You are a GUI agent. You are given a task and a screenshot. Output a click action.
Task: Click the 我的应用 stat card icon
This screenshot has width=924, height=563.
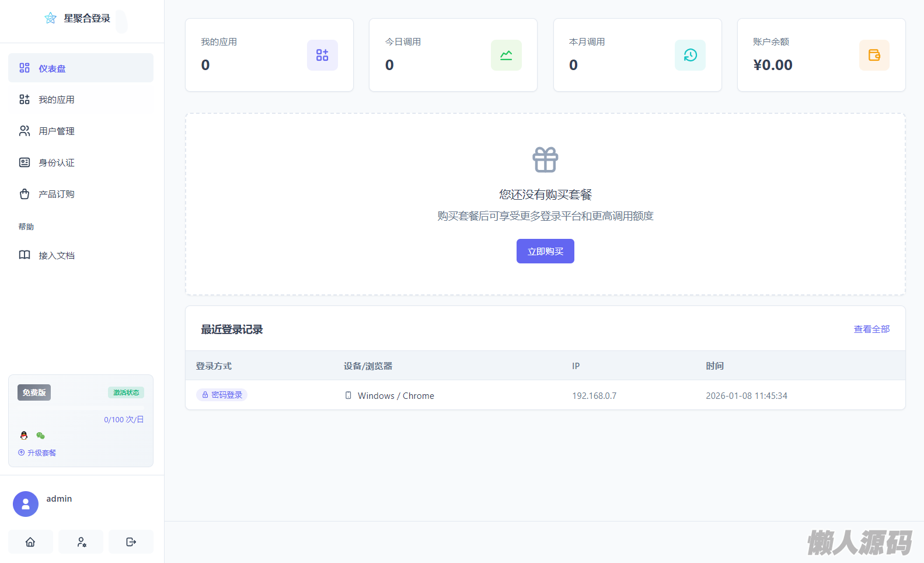point(322,55)
